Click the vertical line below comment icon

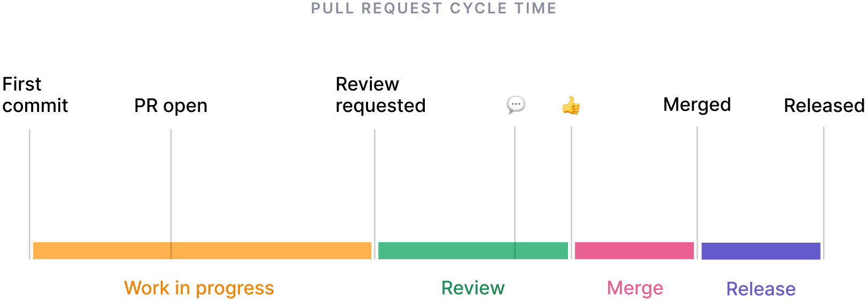pos(515,193)
